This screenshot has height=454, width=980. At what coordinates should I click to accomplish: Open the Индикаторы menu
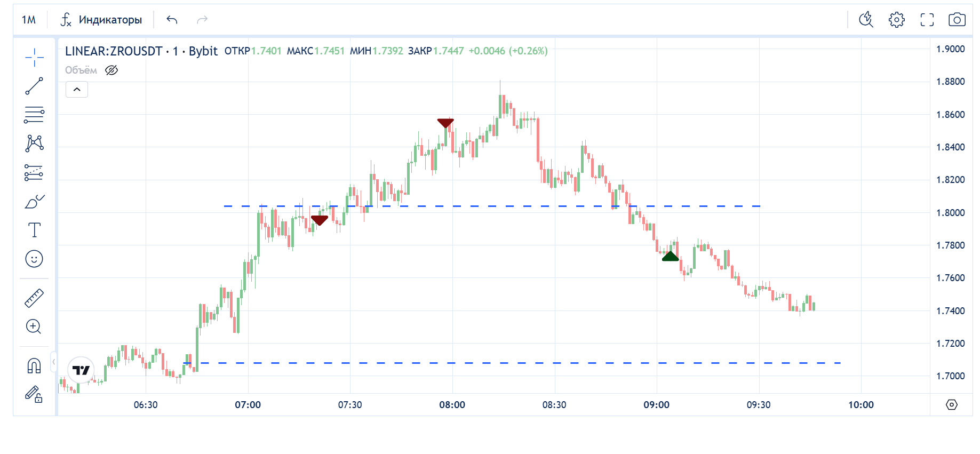pos(101,20)
